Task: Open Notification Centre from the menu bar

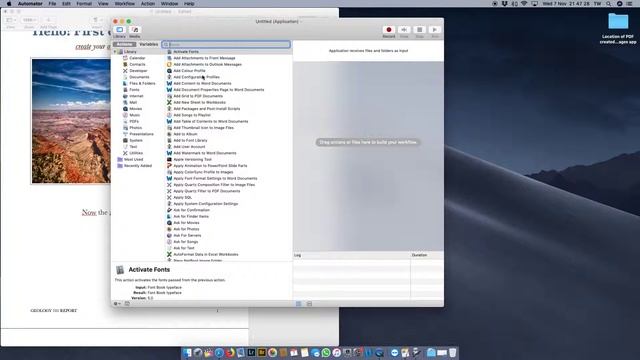Action: click(x=629, y=4)
